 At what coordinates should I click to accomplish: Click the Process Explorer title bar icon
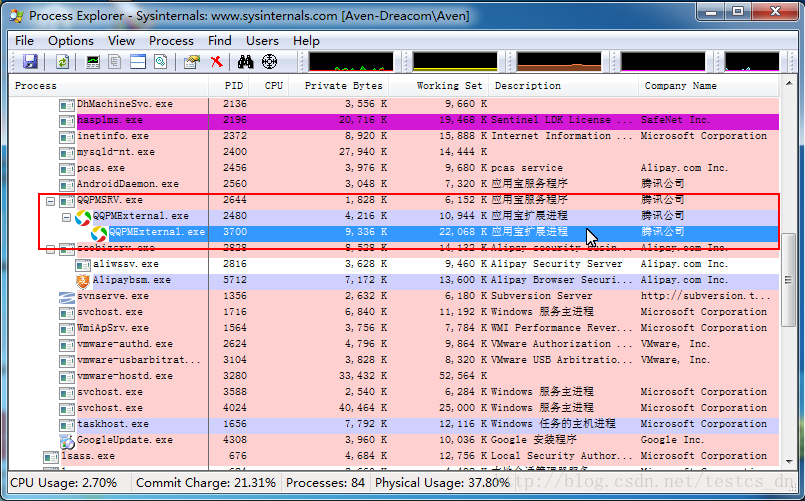[x=16, y=15]
